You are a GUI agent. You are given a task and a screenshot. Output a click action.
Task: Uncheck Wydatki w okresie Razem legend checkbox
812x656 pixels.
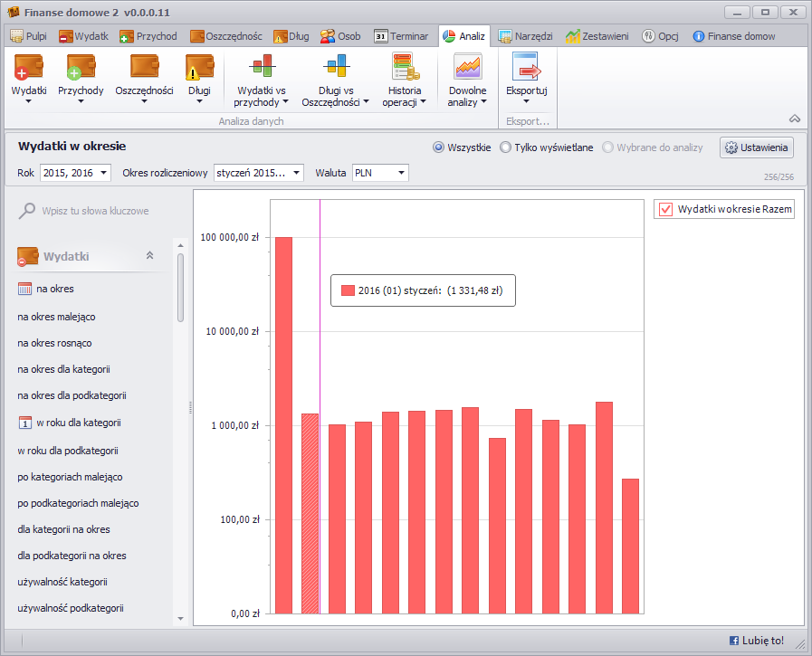666,209
